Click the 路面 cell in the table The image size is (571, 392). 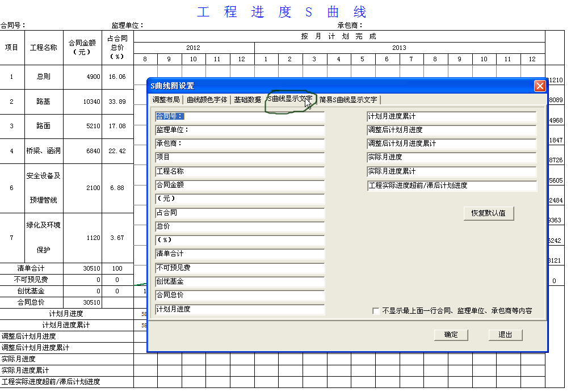[44, 127]
